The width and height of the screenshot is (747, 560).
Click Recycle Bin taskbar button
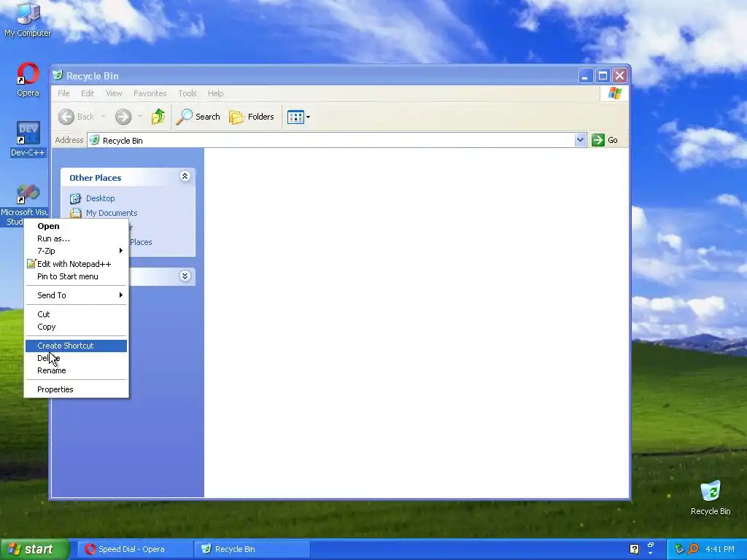tap(252, 549)
